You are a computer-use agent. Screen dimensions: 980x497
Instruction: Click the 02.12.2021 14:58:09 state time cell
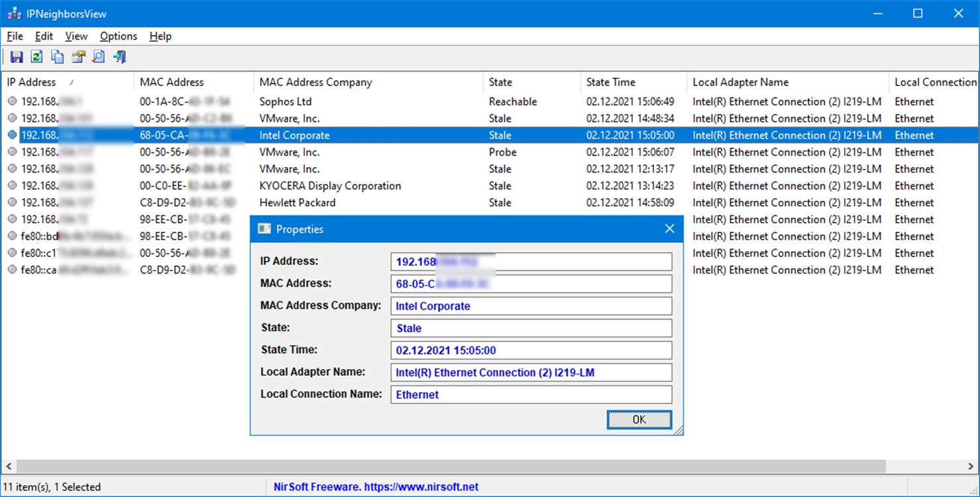tap(630, 203)
